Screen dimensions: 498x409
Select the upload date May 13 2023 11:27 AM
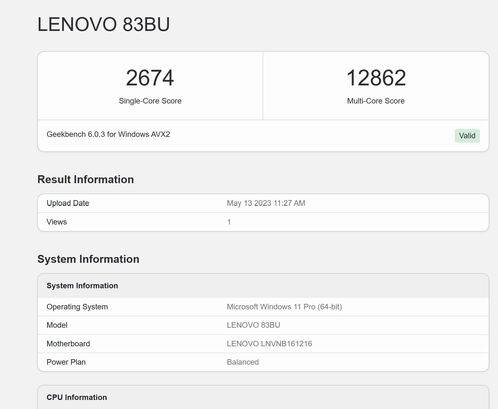[x=266, y=203]
